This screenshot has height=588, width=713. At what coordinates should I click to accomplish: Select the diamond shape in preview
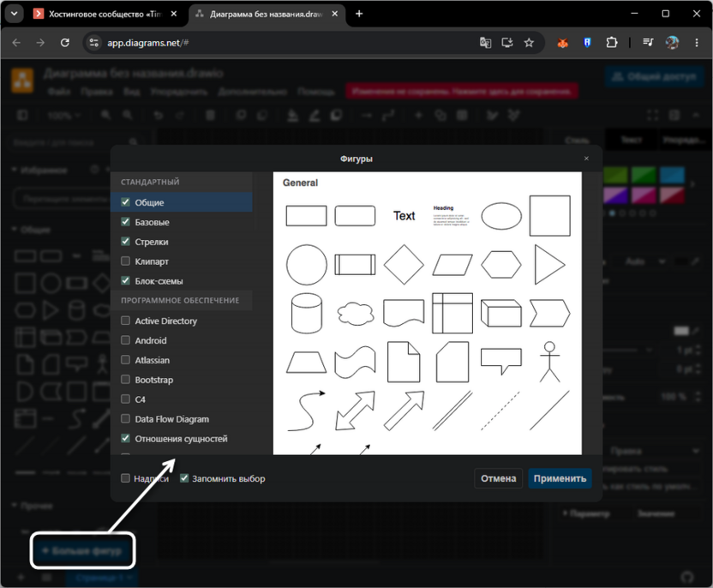(404, 265)
